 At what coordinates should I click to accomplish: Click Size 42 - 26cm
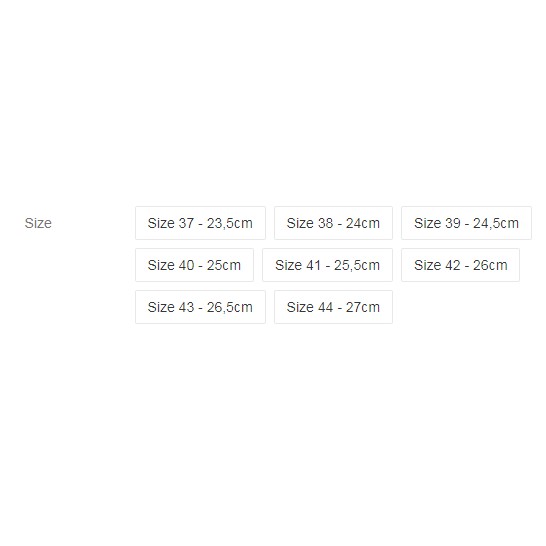460,265
